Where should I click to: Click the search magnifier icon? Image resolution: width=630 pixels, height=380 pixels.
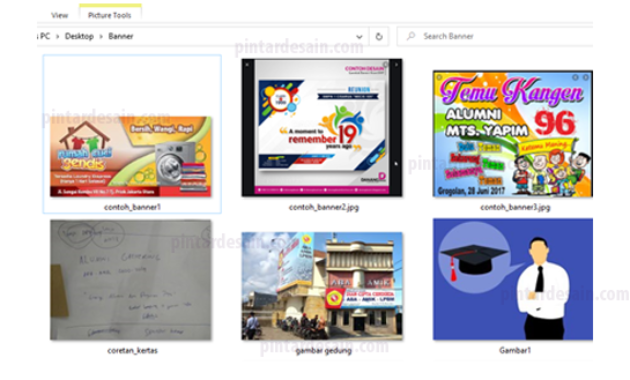[x=411, y=36]
